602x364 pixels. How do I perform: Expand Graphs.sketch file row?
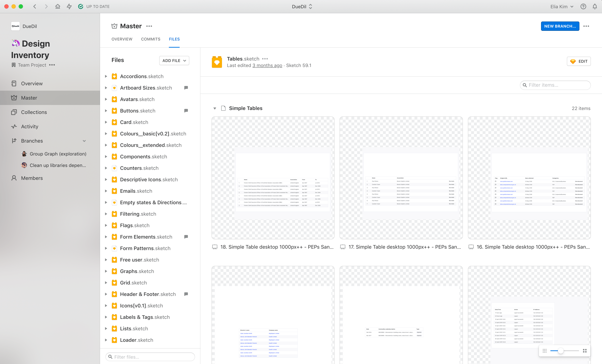(x=106, y=271)
